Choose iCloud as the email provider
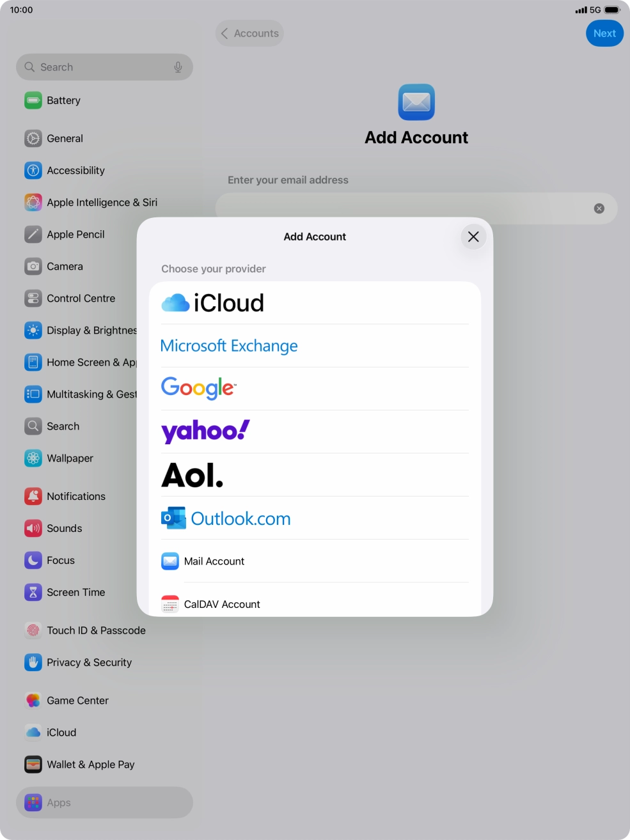The height and width of the screenshot is (840, 630). coord(314,303)
